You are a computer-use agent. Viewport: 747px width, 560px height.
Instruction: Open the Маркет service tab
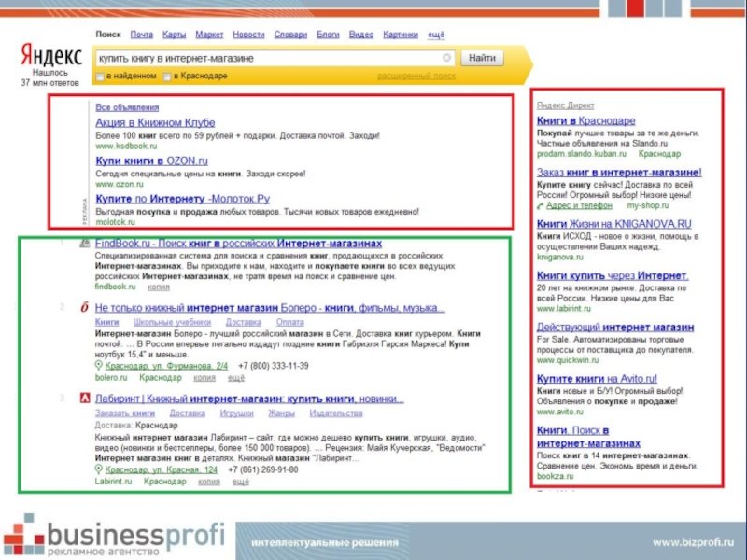[209, 35]
